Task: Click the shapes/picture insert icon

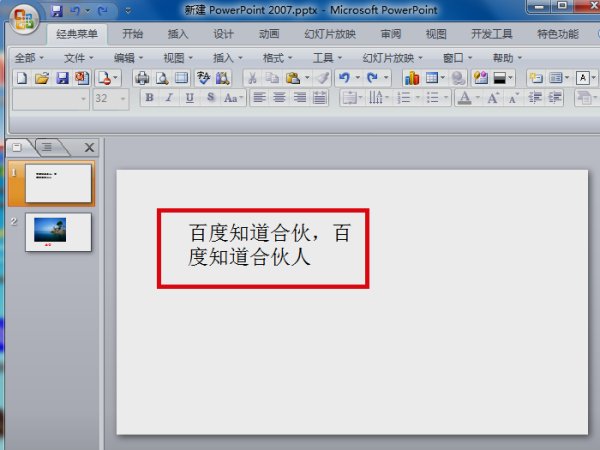Action: (x=481, y=78)
